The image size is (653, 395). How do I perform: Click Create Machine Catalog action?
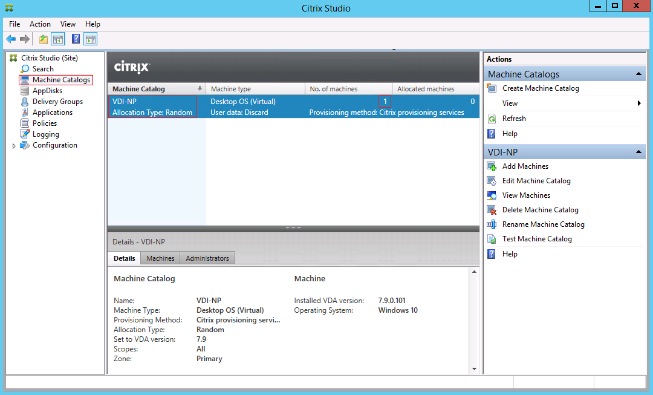pyautogui.click(x=541, y=88)
